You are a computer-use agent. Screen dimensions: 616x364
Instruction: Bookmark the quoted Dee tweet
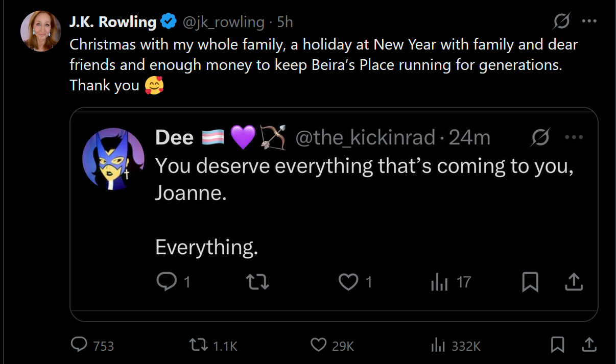530,282
